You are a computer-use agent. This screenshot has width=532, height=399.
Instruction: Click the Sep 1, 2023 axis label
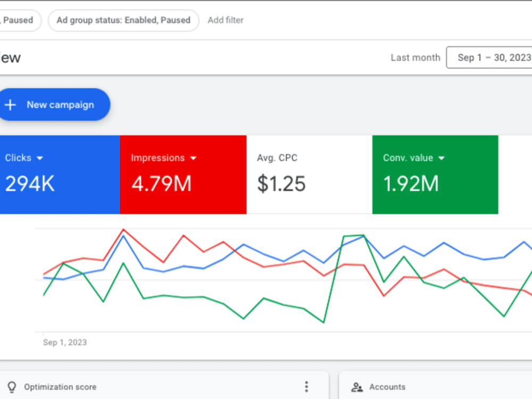pos(65,342)
